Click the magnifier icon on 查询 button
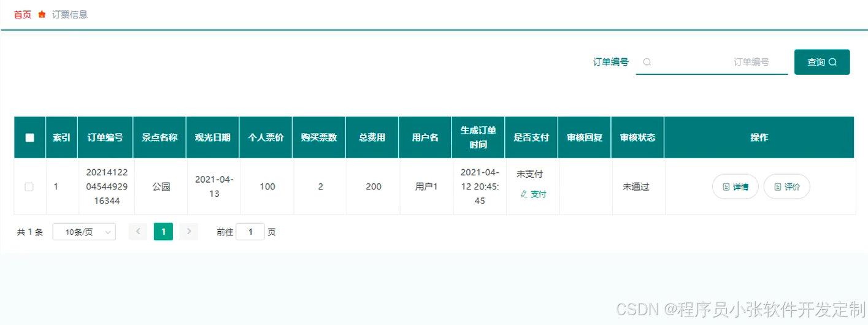This screenshot has height=325, width=868. click(832, 62)
